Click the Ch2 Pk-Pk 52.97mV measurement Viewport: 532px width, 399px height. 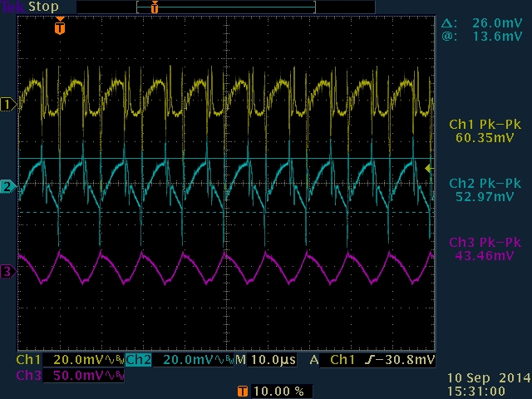(485, 190)
